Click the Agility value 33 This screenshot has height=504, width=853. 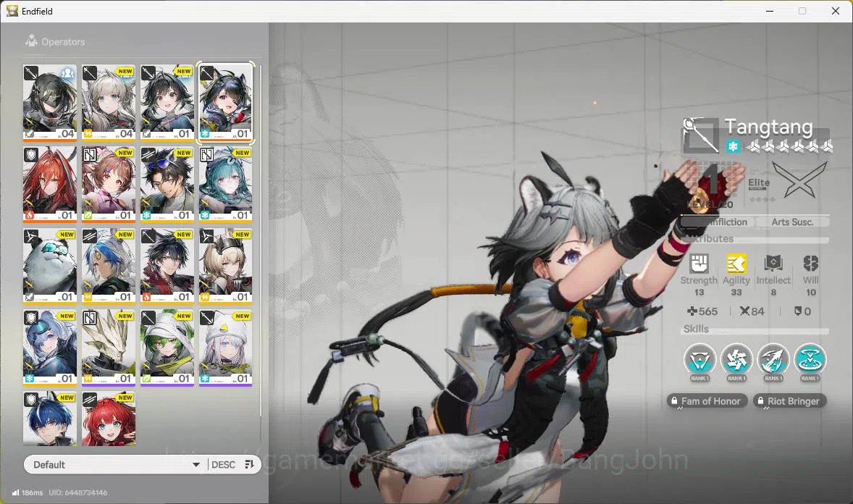736,293
